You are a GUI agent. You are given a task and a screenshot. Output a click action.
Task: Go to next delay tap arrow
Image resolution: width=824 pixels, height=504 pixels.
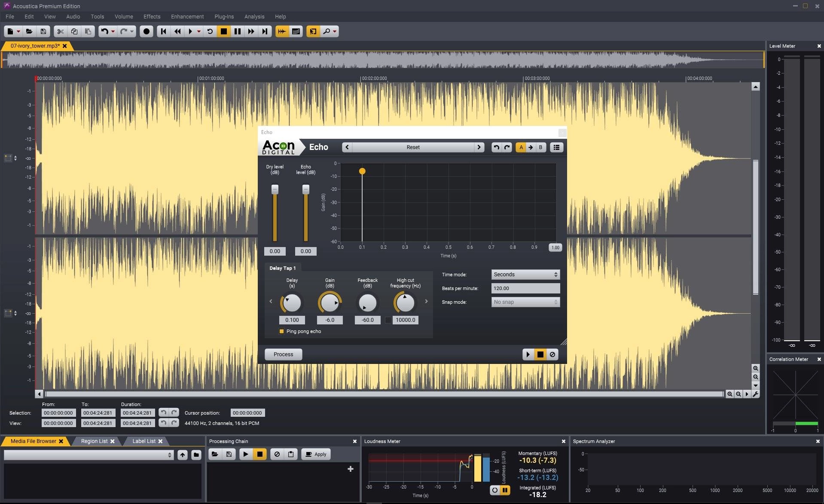pyautogui.click(x=426, y=301)
